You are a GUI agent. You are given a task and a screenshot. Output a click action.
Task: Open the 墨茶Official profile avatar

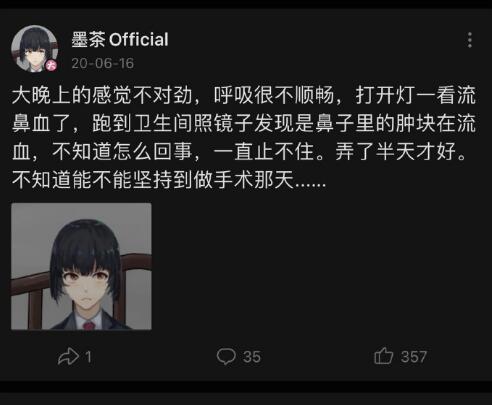tap(34, 48)
